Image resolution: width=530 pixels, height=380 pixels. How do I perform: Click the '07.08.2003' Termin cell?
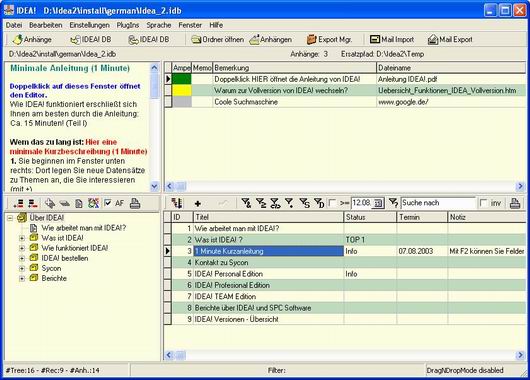point(423,251)
